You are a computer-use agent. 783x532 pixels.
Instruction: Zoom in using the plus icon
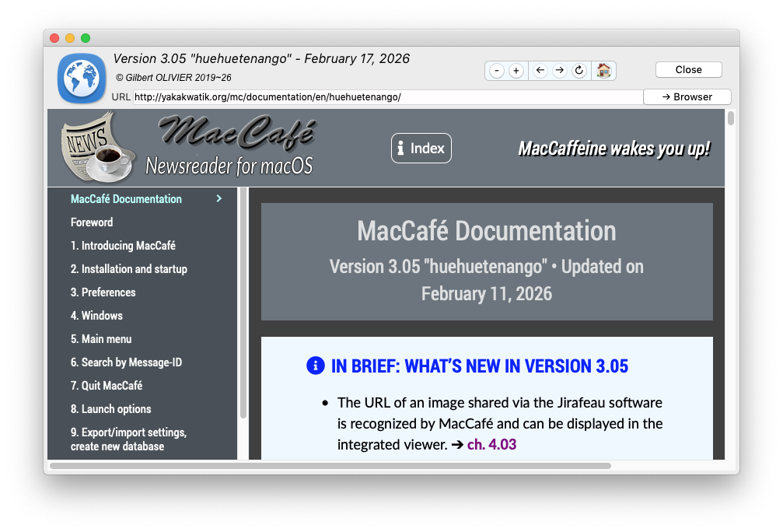coord(516,70)
